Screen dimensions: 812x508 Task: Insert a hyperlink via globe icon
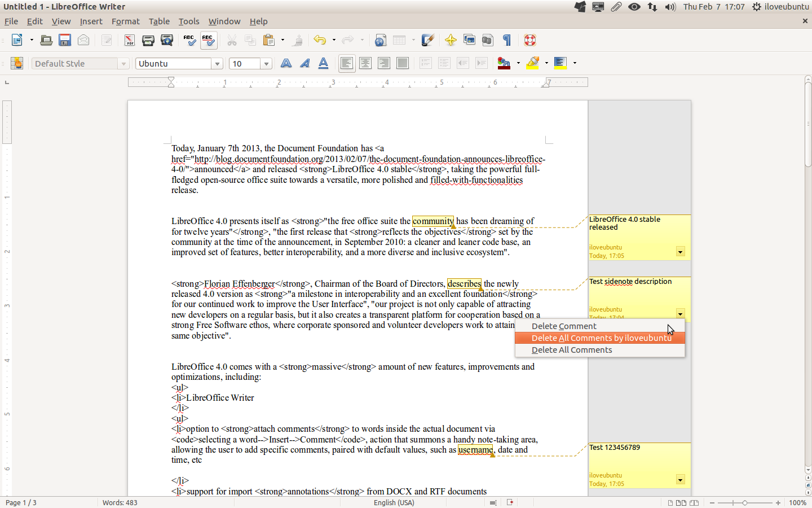click(381, 40)
